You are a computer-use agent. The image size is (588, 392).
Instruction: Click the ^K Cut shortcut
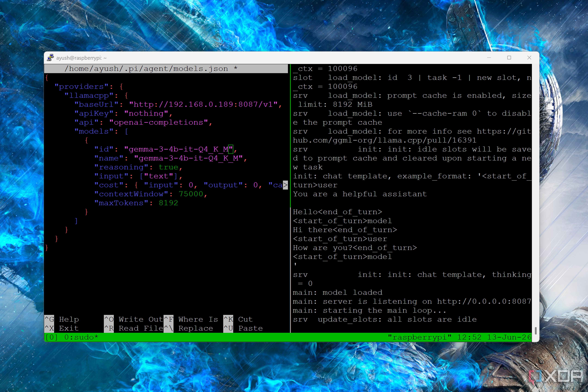click(x=238, y=319)
